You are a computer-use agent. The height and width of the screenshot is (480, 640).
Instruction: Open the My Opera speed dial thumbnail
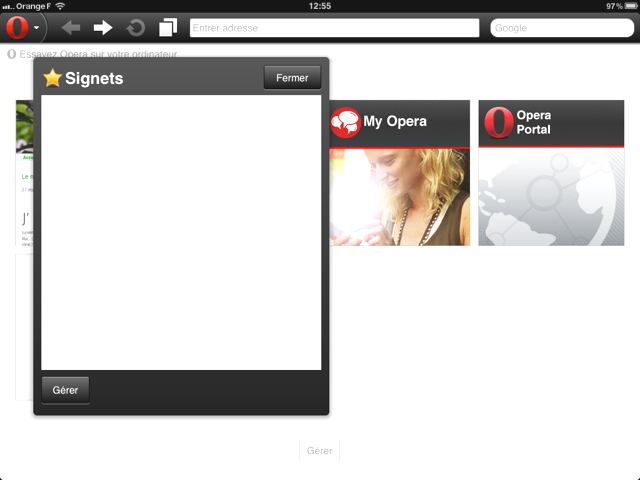click(x=399, y=197)
